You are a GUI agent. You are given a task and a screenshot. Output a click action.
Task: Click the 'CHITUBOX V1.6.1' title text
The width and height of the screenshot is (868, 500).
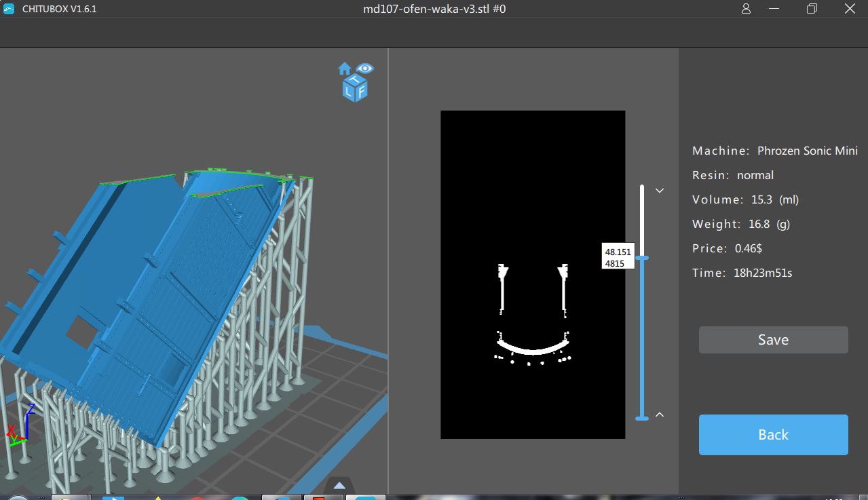(59, 9)
